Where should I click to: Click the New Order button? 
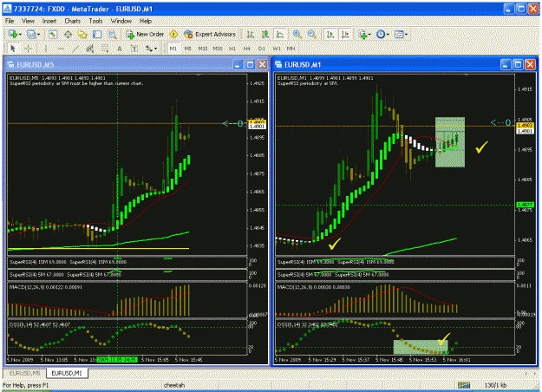[145, 34]
